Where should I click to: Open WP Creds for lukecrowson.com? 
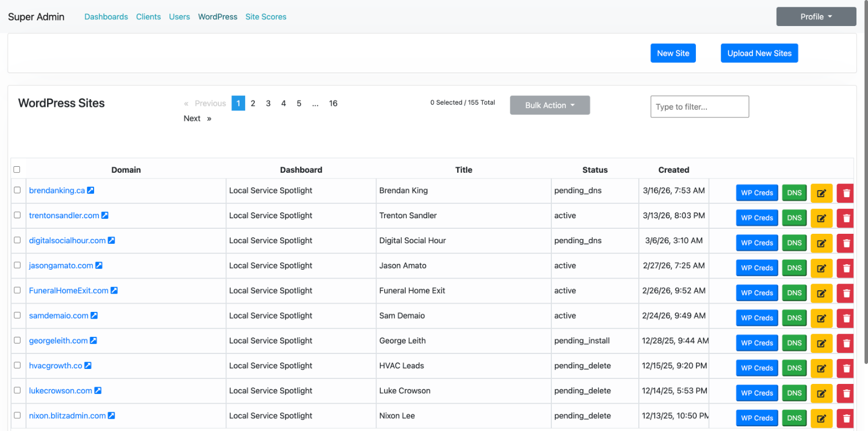tap(757, 393)
